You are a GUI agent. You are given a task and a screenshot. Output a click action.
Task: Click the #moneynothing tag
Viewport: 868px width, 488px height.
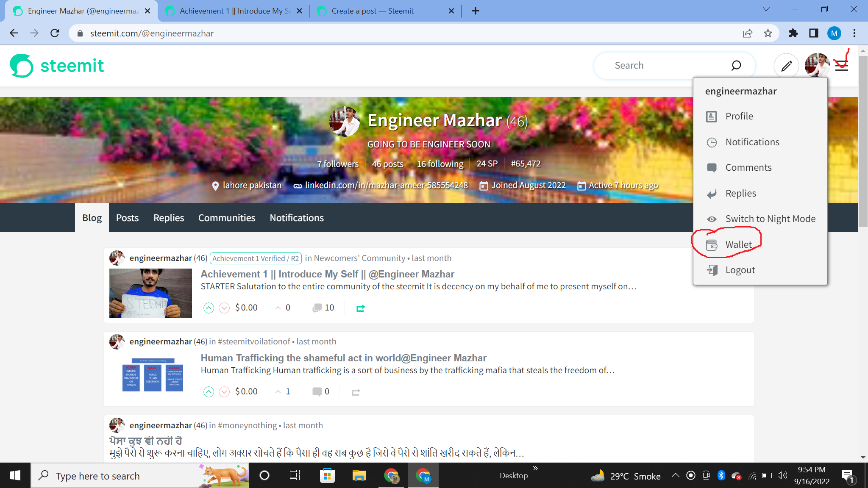point(247,425)
